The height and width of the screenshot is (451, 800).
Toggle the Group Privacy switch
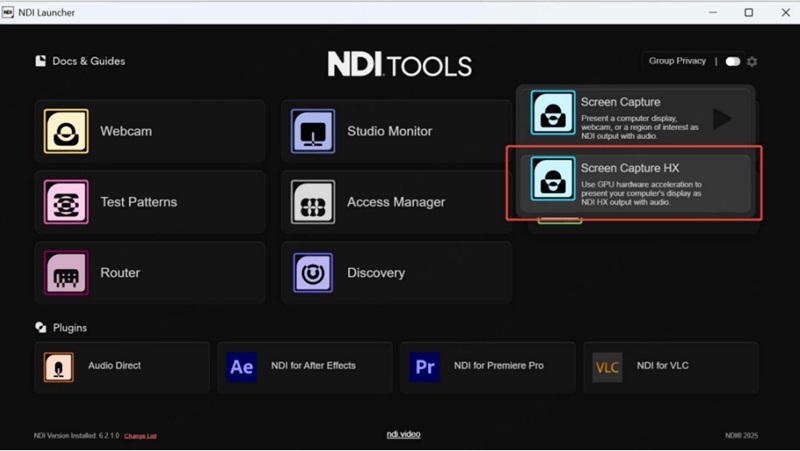pyautogui.click(x=733, y=61)
